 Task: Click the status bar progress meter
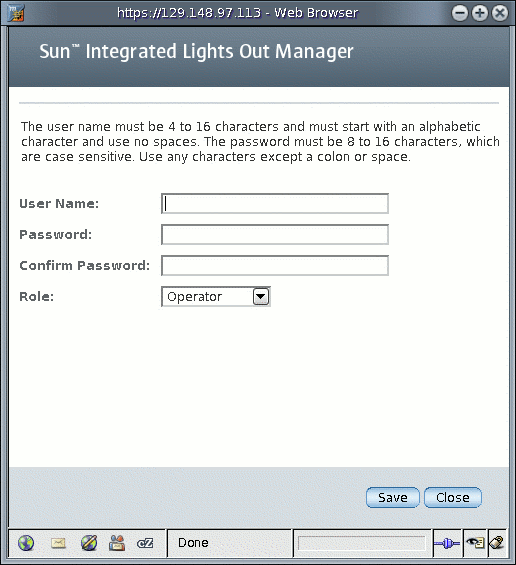[362, 543]
